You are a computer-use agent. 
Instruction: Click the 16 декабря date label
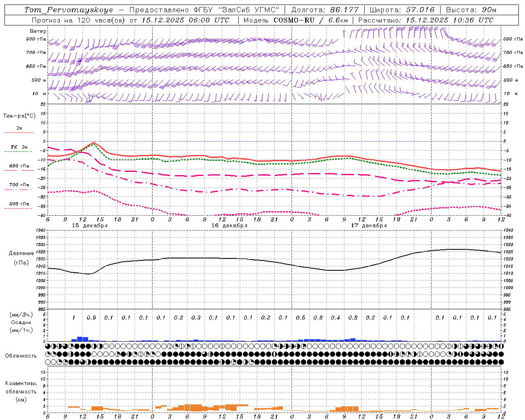pos(229,226)
